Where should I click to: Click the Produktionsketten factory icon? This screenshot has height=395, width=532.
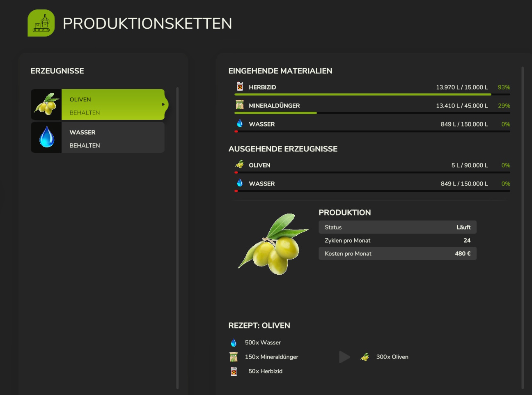click(x=41, y=23)
